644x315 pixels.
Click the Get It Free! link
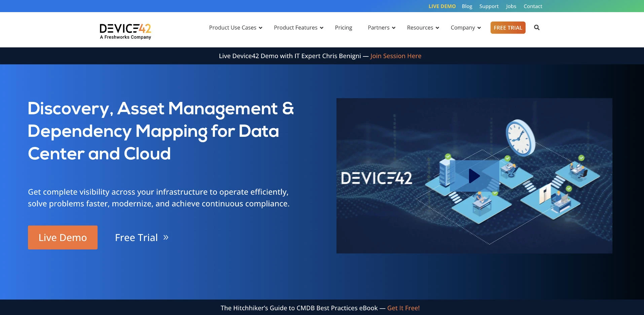click(403, 308)
